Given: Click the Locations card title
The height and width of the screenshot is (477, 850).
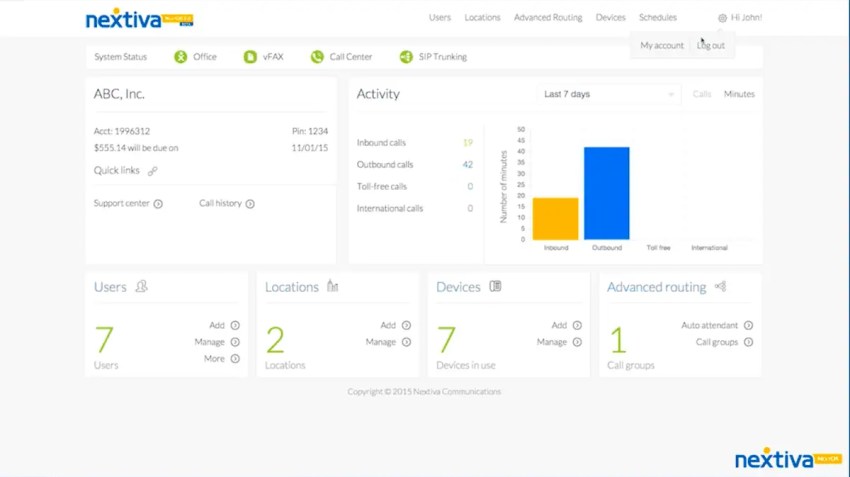Looking at the screenshot, I should tap(292, 287).
